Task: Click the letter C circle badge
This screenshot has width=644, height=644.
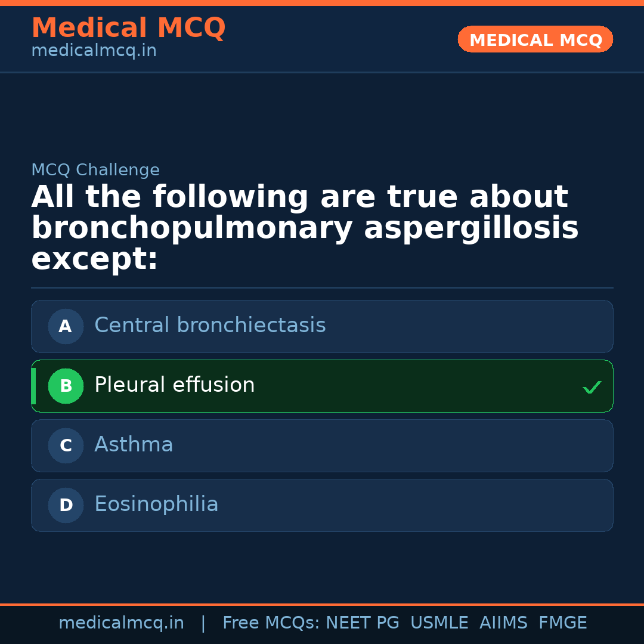Action: coord(66,445)
